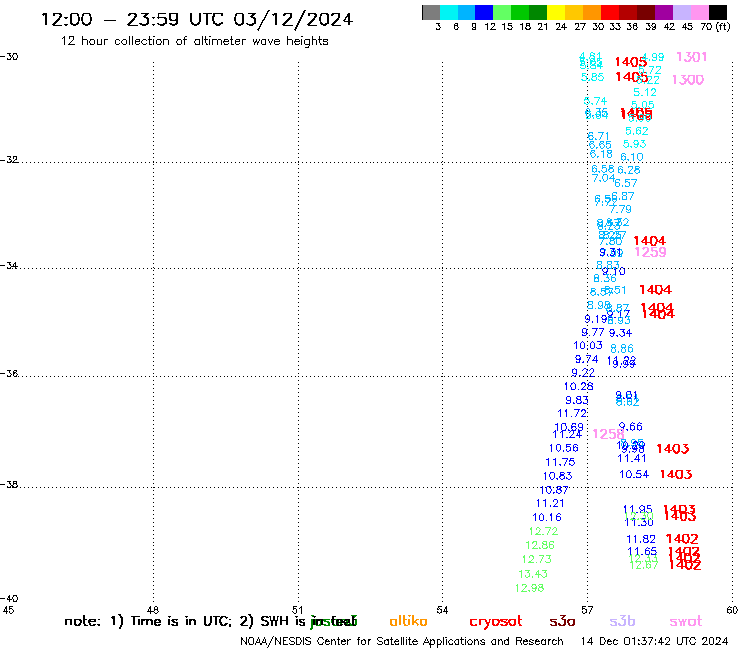Click the '-38' latitude axis label
The image size is (740, 650).
pos(9,484)
